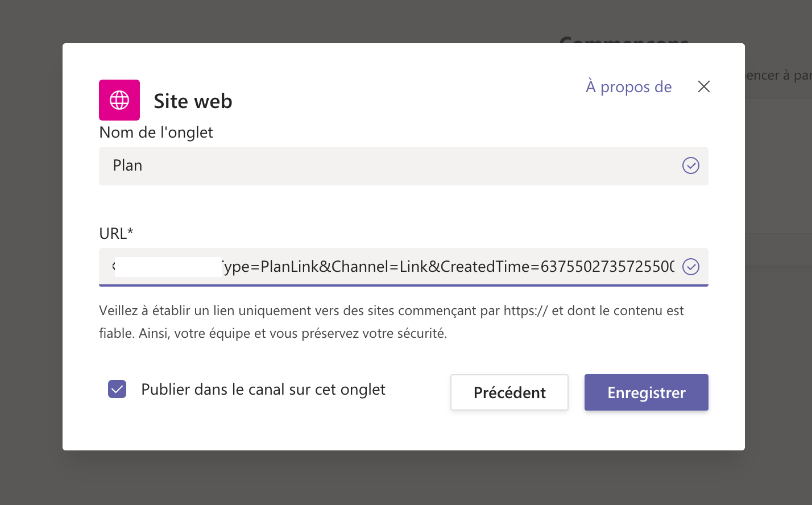Save with the Enregistrer button
Screen dimensions: 812x505
tap(646, 392)
